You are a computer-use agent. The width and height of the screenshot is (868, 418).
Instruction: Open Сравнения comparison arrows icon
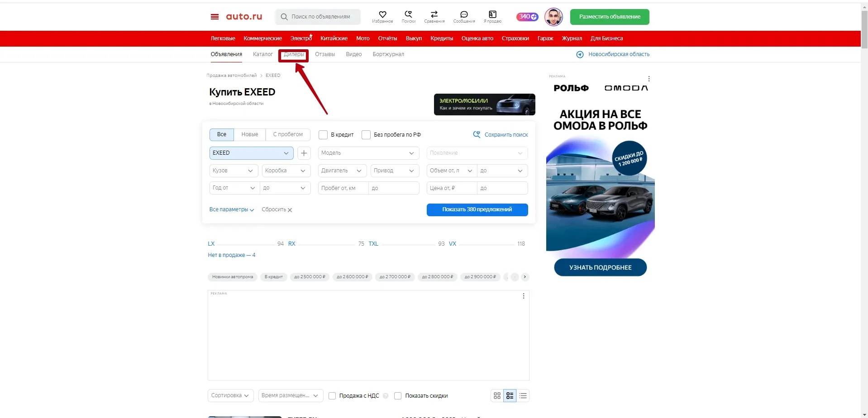tap(434, 15)
